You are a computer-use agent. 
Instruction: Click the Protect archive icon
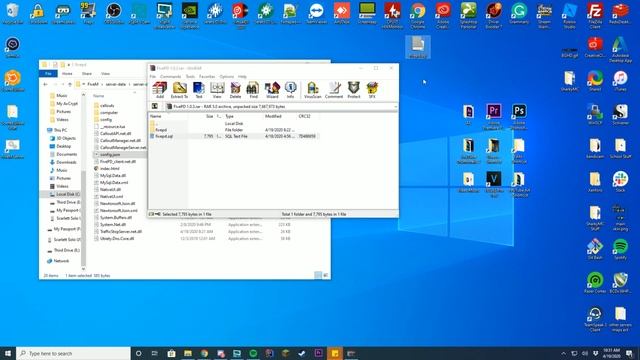pyautogui.click(x=353, y=90)
